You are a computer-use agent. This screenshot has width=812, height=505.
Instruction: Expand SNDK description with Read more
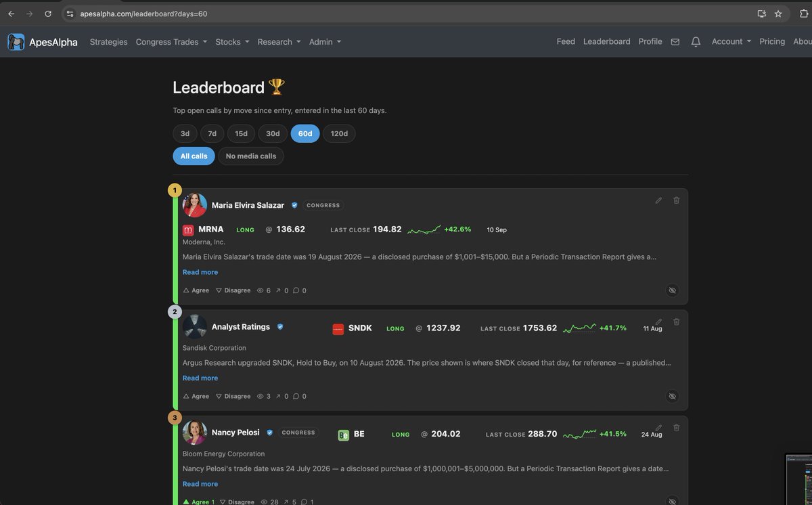point(200,378)
